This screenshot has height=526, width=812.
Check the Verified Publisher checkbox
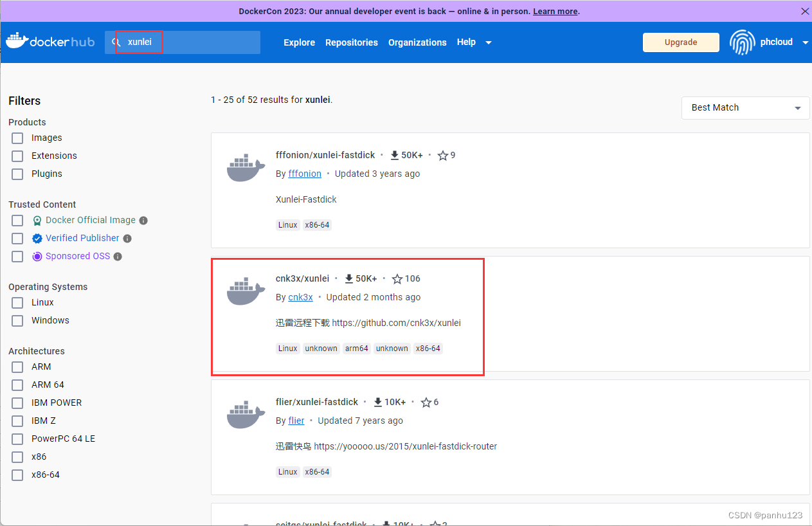pyautogui.click(x=17, y=239)
